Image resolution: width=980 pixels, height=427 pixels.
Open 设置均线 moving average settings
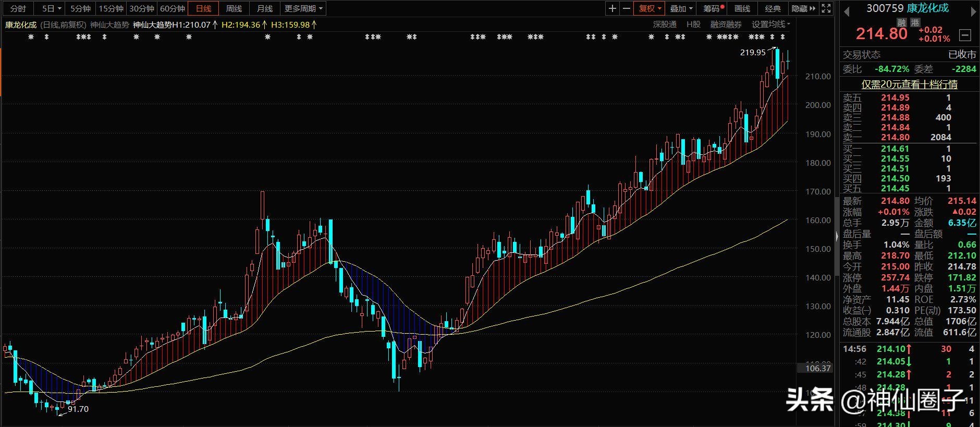point(770,25)
